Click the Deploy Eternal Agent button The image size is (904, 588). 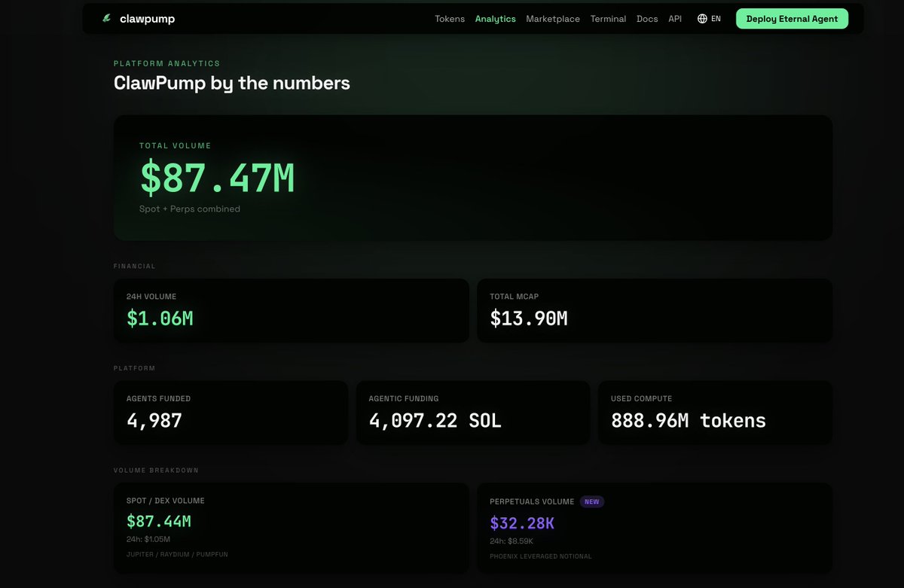tap(792, 19)
